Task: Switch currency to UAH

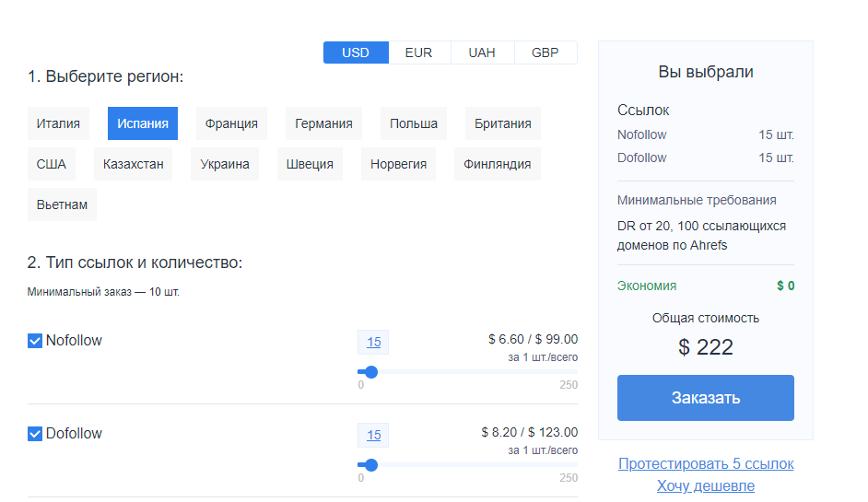Action: (482, 53)
